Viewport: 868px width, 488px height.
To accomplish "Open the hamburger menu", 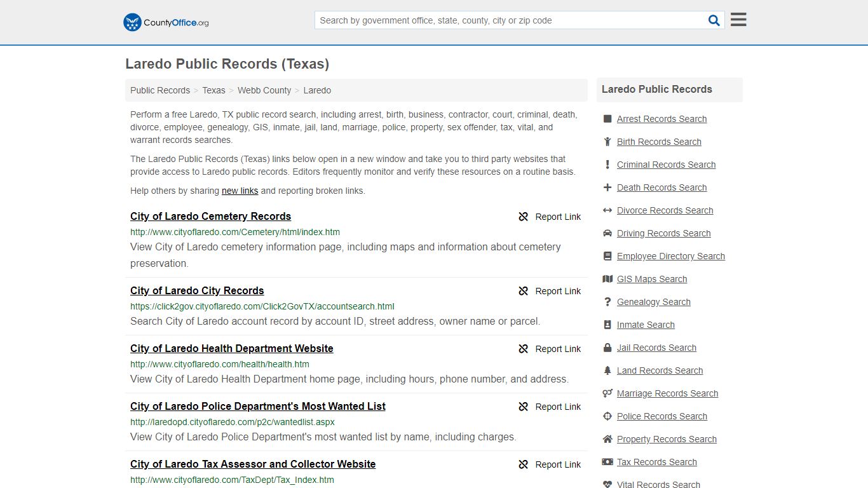I will coord(738,20).
